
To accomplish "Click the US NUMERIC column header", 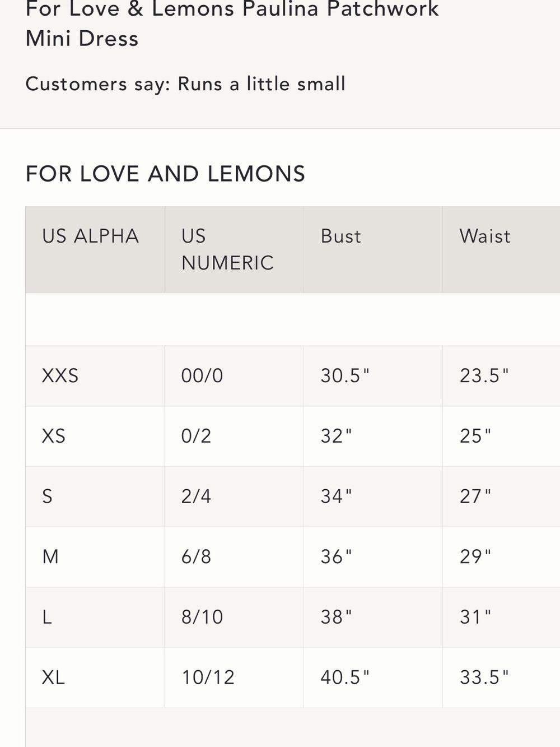I will pyautogui.click(x=227, y=249).
